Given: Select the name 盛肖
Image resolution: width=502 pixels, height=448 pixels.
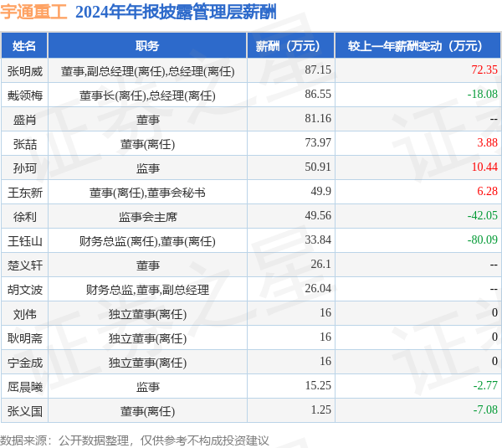Looking at the screenshot, I should pyautogui.click(x=25, y=120).
